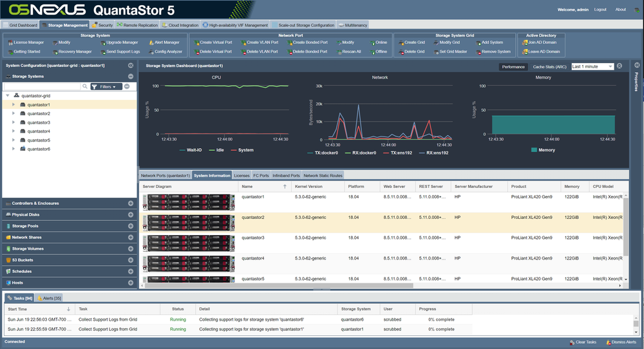Set network port Offline
Screen dimensions: 644x349
378,52
